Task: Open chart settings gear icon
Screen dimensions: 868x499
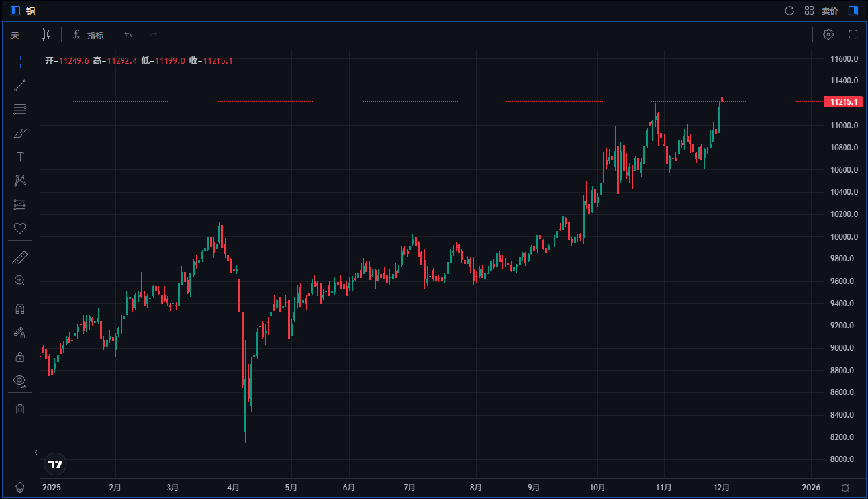Action: tap(828, 34)
